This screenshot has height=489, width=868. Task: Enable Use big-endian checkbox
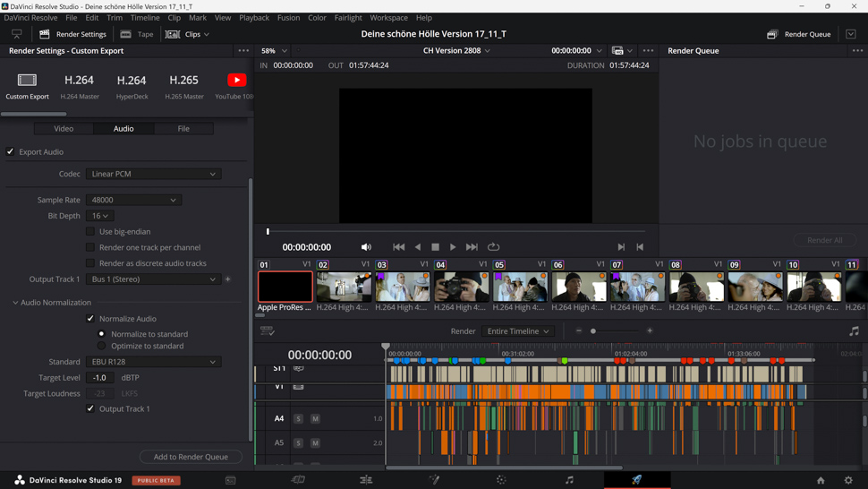[x=90, y=231]
